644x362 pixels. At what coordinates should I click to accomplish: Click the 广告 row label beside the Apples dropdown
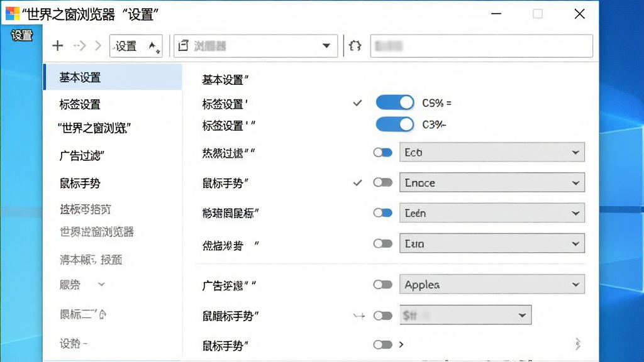[229, 285]
